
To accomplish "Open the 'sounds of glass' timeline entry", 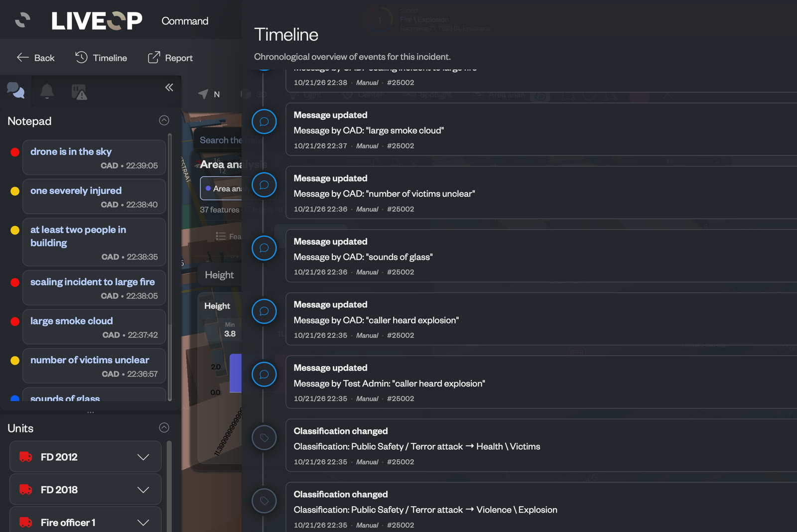I will 541,256.
